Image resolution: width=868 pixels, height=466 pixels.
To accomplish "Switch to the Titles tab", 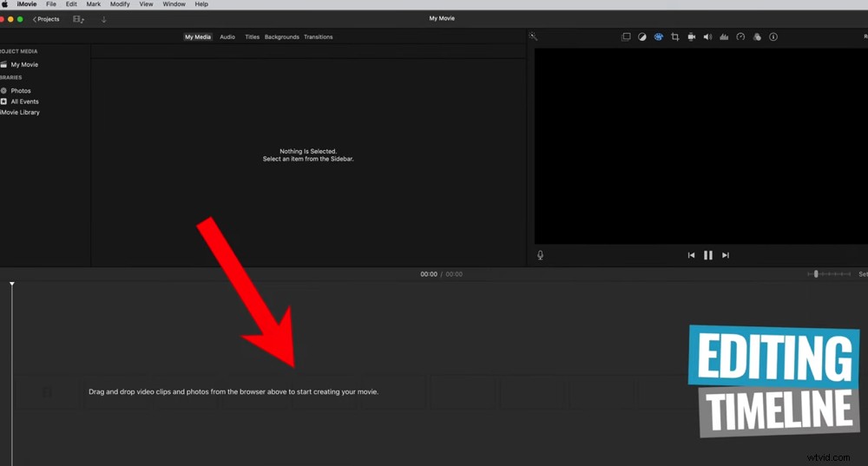I will pos(253,37).
